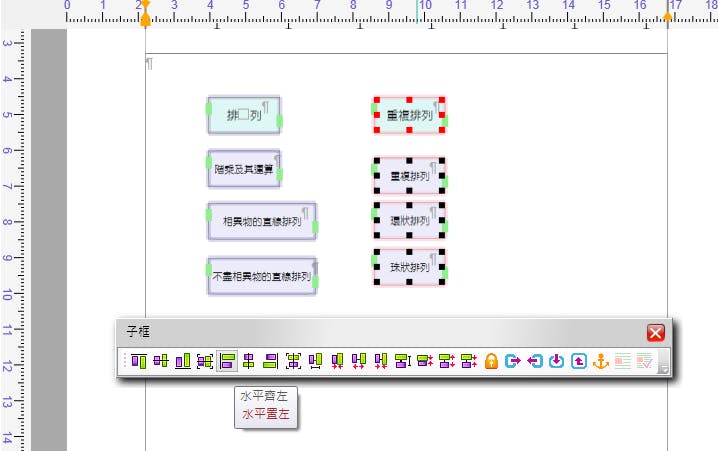Open the 子框 toolbar overflow options arrow
Image resolution: width=718 pixels, height=451 pixels.
[663, 370]
